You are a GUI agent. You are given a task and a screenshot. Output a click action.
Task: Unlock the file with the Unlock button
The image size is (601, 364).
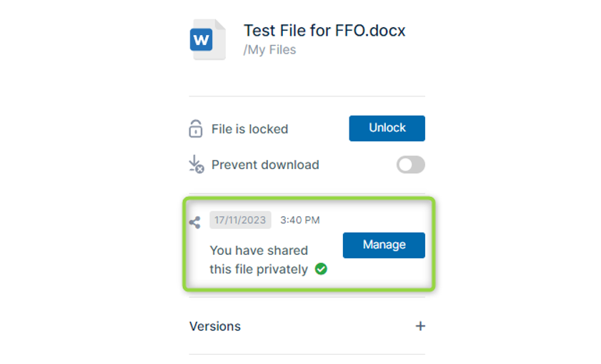click(x=387, y=128)
